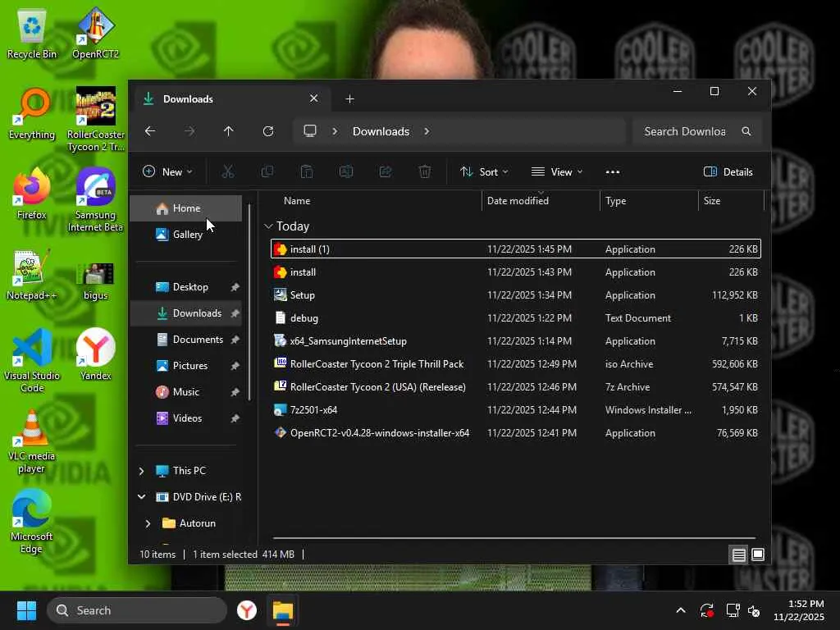This screenshot has width=840, height=630.
Task: Click the Search Downloads input field
Action: click(685, 131)
